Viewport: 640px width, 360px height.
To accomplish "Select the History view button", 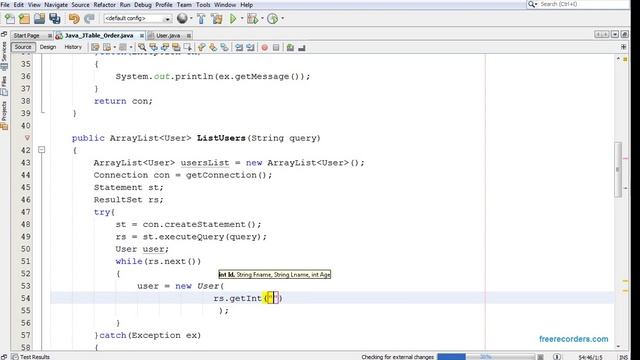I will pos(73,47).
